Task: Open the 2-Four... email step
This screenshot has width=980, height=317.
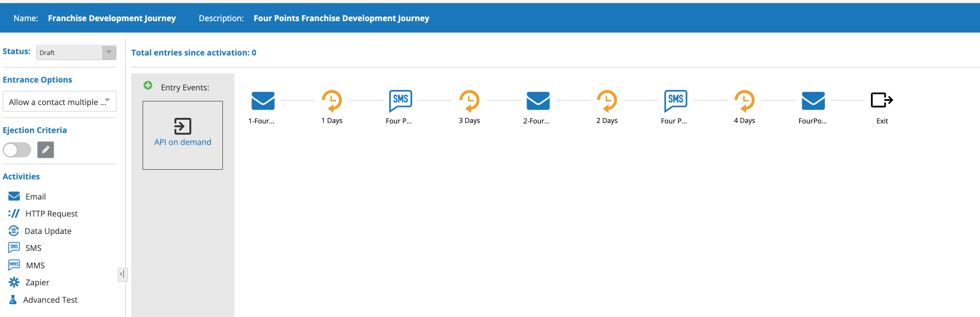Action: pos(538,100)
